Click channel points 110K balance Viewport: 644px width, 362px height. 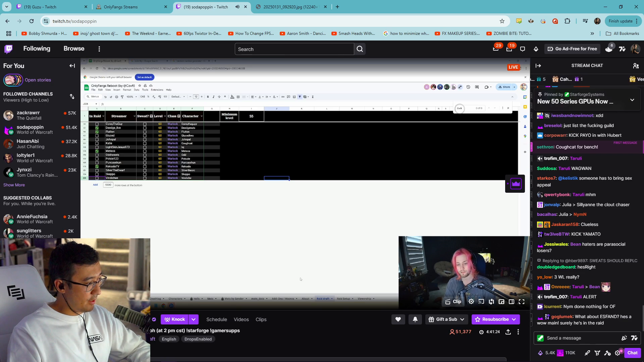coord(566,353)
